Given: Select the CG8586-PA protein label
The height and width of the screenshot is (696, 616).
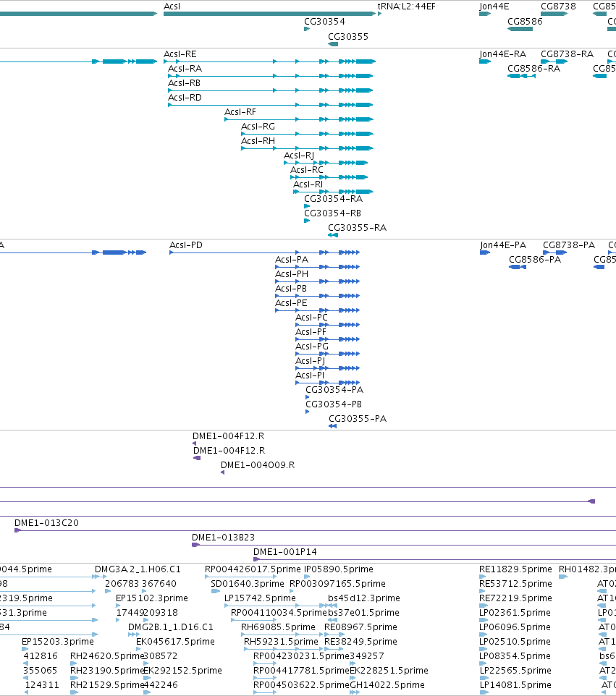Looking at the screenshot, I should pos(535,260).
